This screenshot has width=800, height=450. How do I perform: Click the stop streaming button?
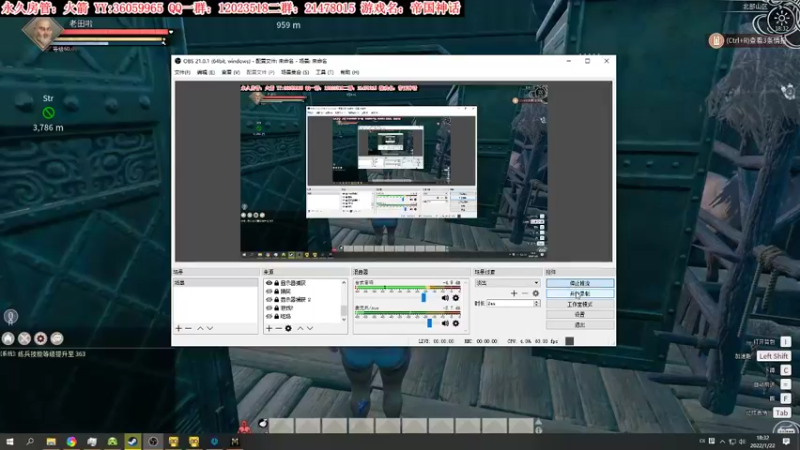(x=580, y=283)
